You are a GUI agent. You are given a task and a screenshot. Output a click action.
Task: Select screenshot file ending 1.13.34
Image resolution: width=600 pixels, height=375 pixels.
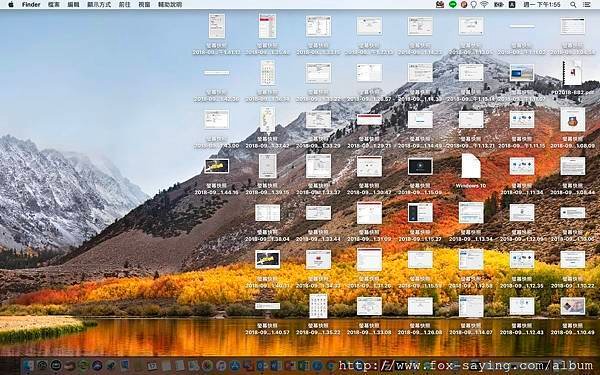[471, 213]
